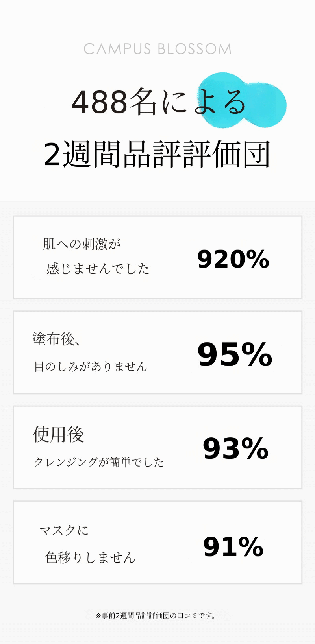Click the 91% figure

click(x=233, y=547)
